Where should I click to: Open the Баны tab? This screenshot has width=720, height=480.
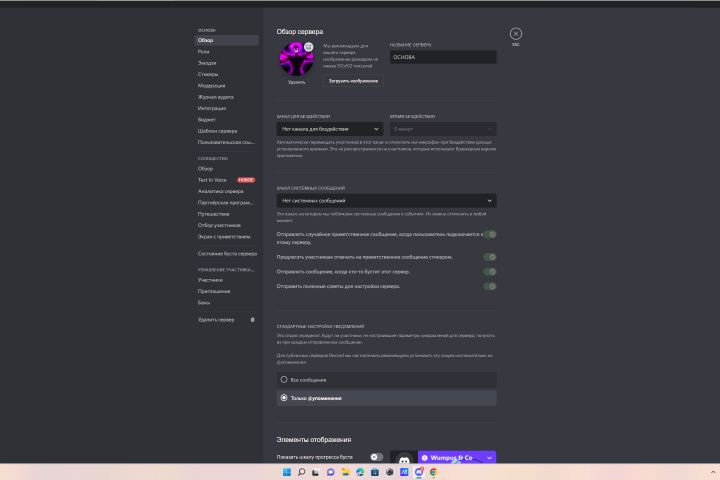[x=226, y=303]
